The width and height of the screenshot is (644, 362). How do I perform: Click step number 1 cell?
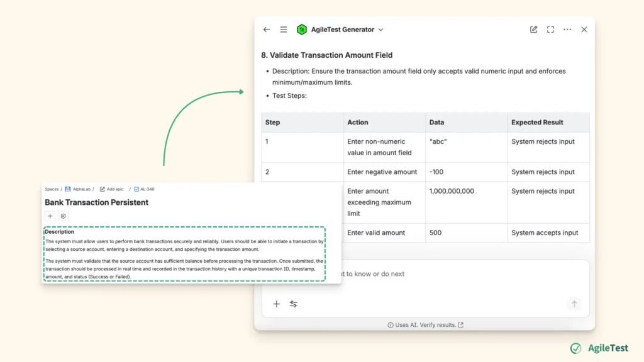(303, 147)
